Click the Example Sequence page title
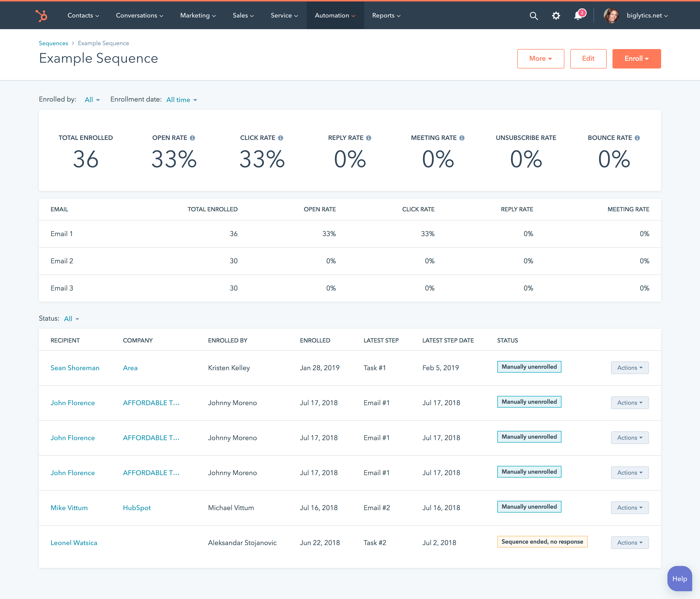 (99, 58)
